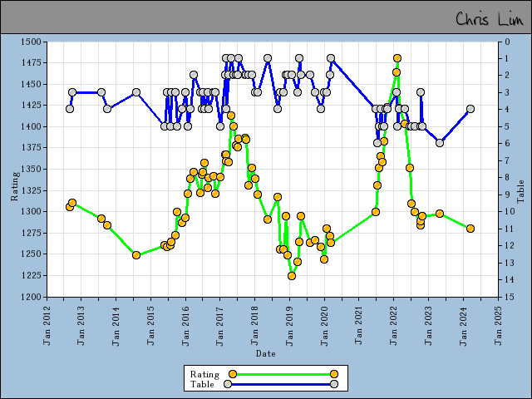Viewport: 532px width, 399px height.
Task: Select the gray table point in mid-2023
Action: [440, 143]
